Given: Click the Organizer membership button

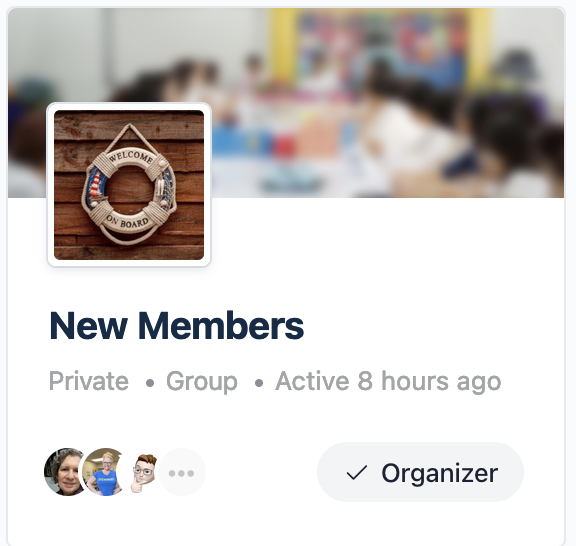Looking at the screenshot, I should pos(420,472).
